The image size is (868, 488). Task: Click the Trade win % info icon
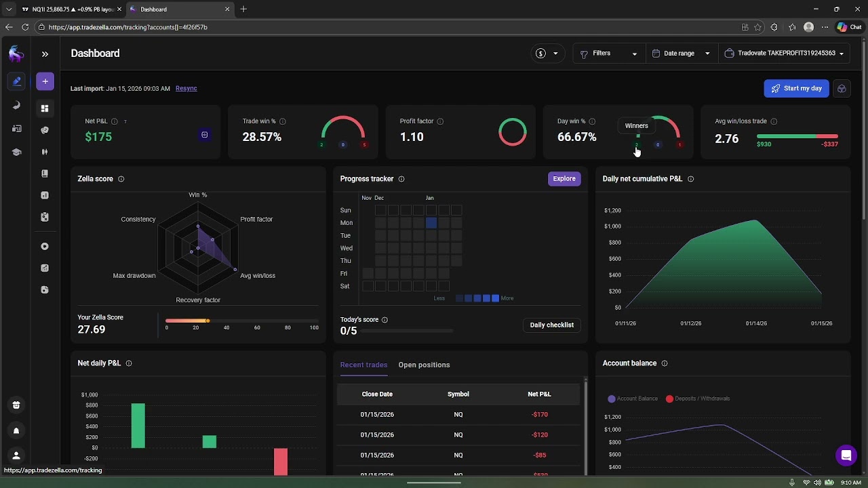283,121
